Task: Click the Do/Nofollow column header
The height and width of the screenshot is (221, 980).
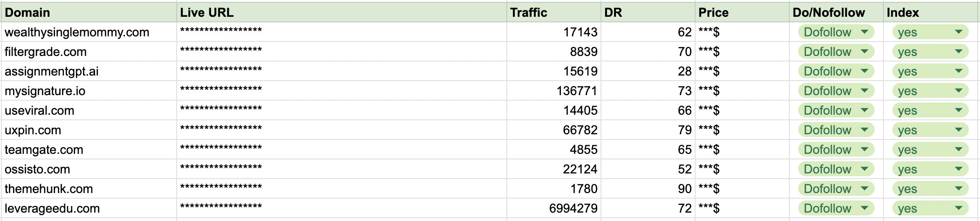Action: tap(835, 13)
